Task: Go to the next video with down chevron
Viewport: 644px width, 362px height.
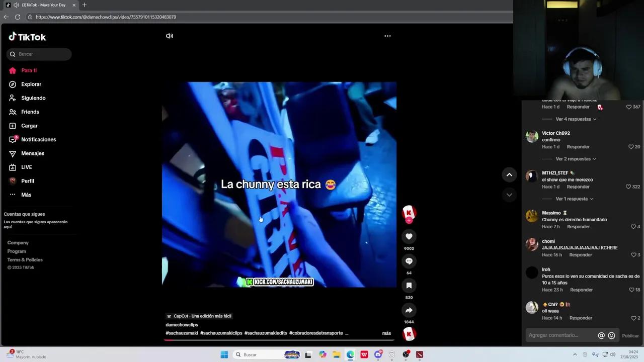Action: 509,195
